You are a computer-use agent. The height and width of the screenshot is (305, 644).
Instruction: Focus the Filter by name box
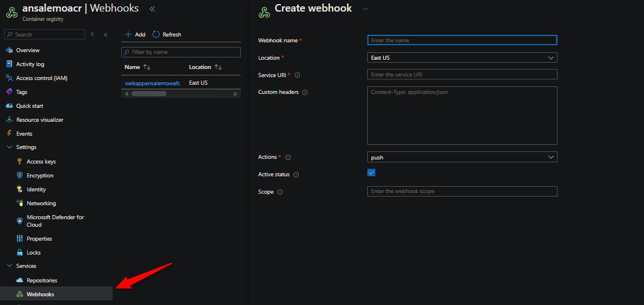(180, 52)
